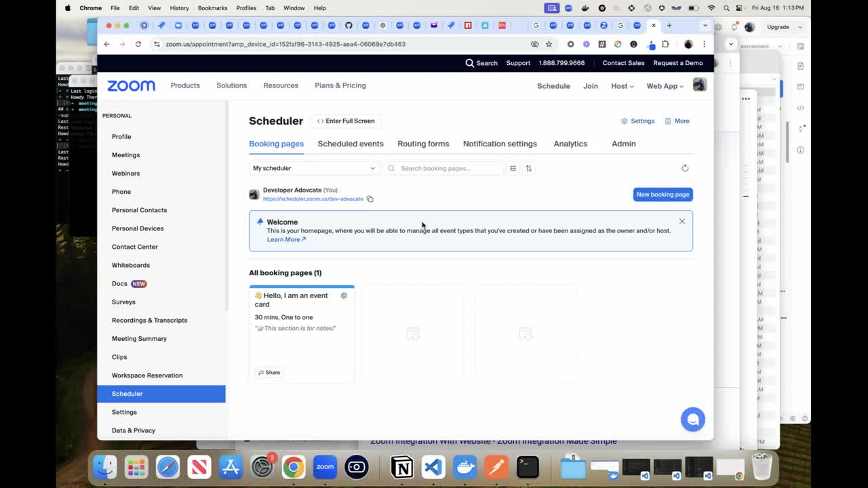Open Docker from the Dock

point(465,467)
